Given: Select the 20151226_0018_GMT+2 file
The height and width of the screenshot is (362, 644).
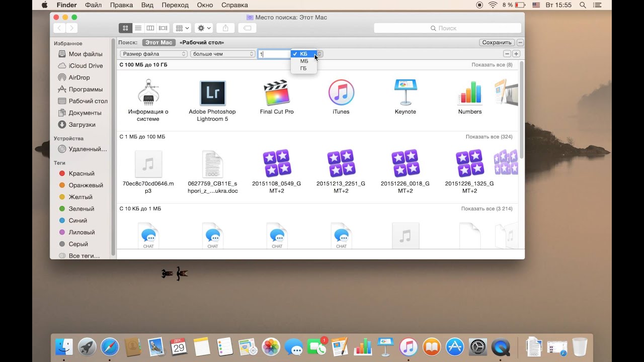Looking at the screenshot, I should (x=406, y=163).
